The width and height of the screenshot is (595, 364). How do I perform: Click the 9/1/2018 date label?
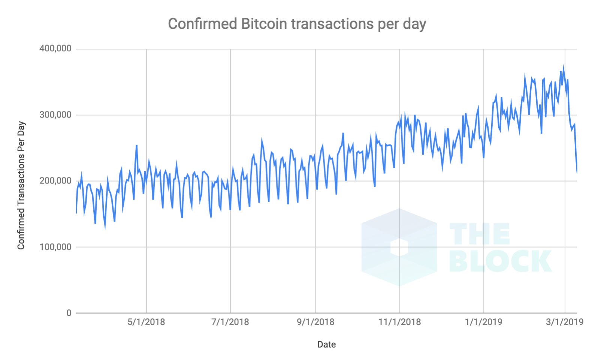click(x=315, y=322)
